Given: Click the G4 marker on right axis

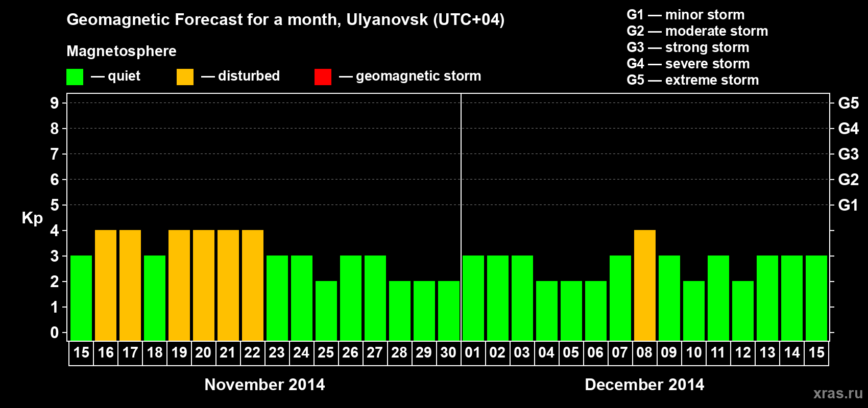Looking at the screenshot, I should click(849, 129).
